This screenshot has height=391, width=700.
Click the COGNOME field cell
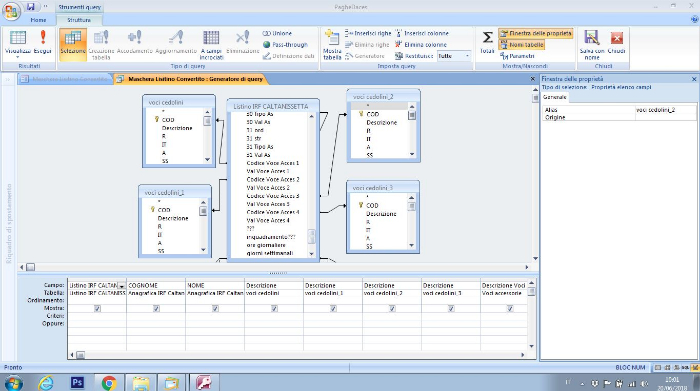156,286
